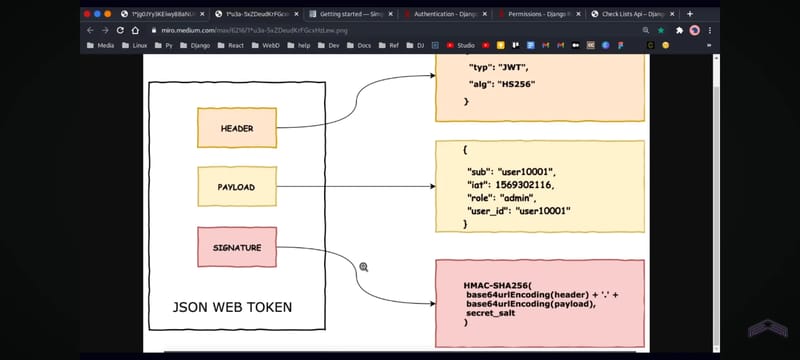
Task: Switch to Check Lists Api tab
Action: click(x=633, y=14)
